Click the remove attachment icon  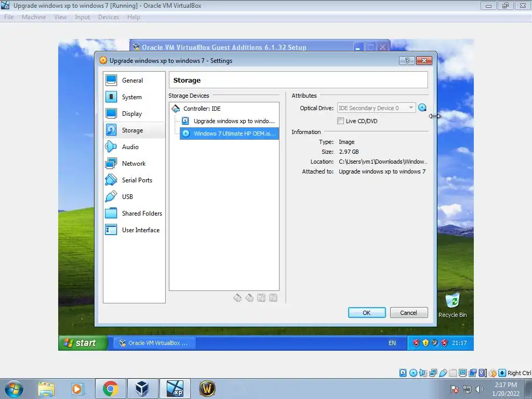273,298
